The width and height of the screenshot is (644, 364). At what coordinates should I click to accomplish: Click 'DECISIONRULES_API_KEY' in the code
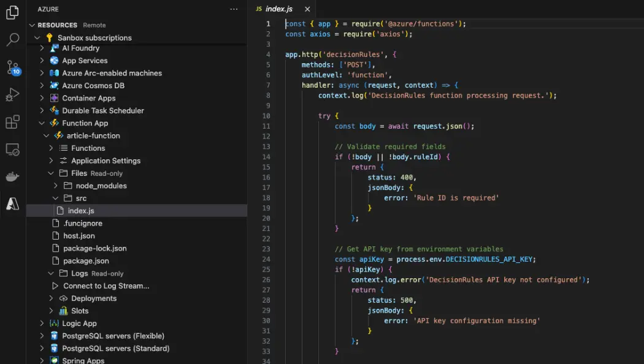[489, 259]
